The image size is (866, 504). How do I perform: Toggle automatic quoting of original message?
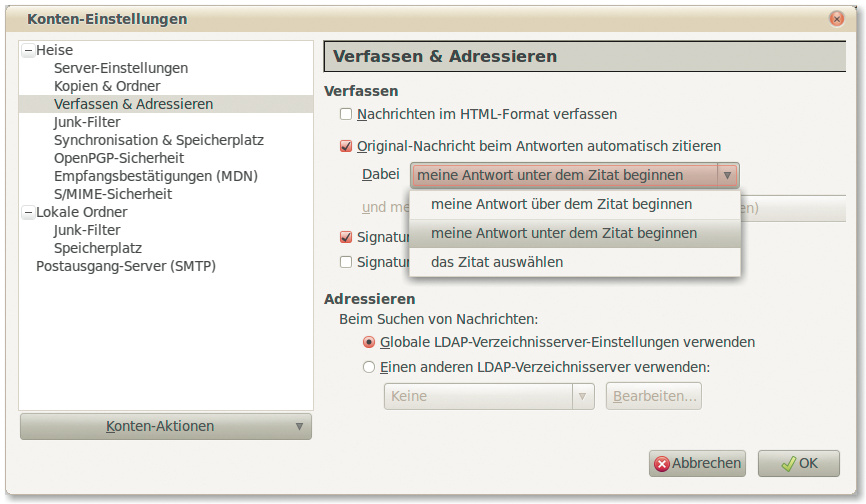pos(346,146)
